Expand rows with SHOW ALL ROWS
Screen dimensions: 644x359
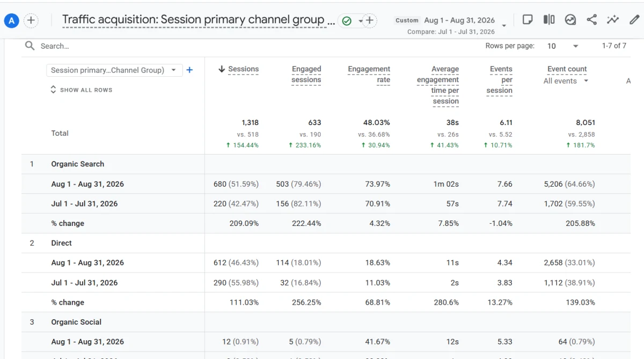(82, 90)
